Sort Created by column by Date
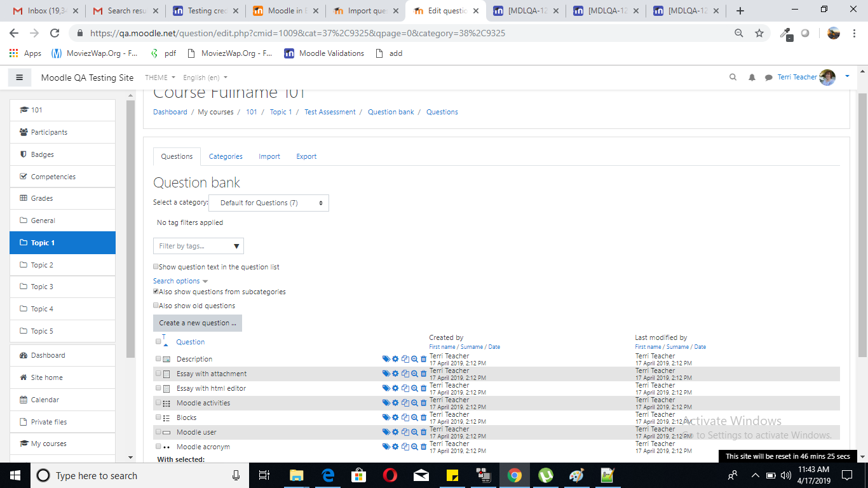Image resolution: width=868 pixels, height=488 pixels. click(x=494, y=347)
